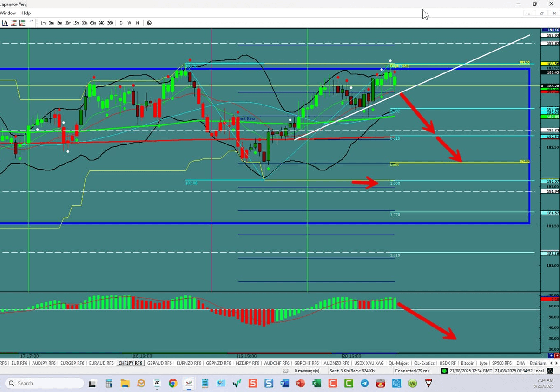Switch to the GBPAUD RF6 tab
This screenshot has height=392, width=560.
click(x=159, y=363)
